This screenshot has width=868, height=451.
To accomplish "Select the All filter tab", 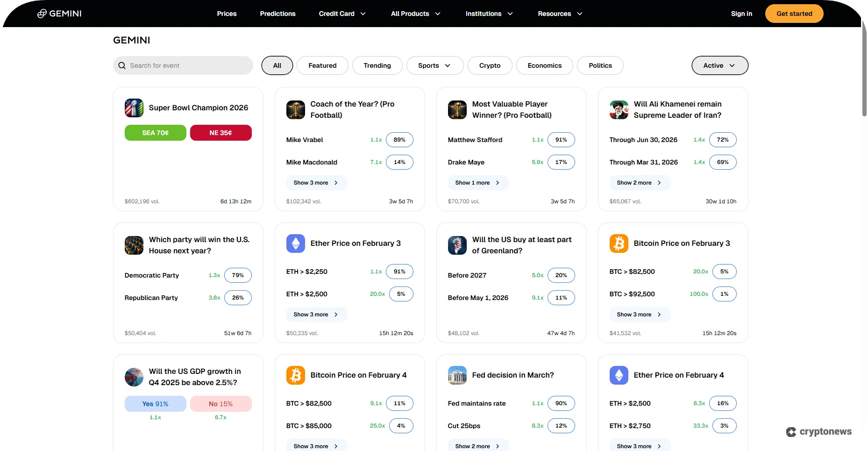I will [x=277, y=65].
